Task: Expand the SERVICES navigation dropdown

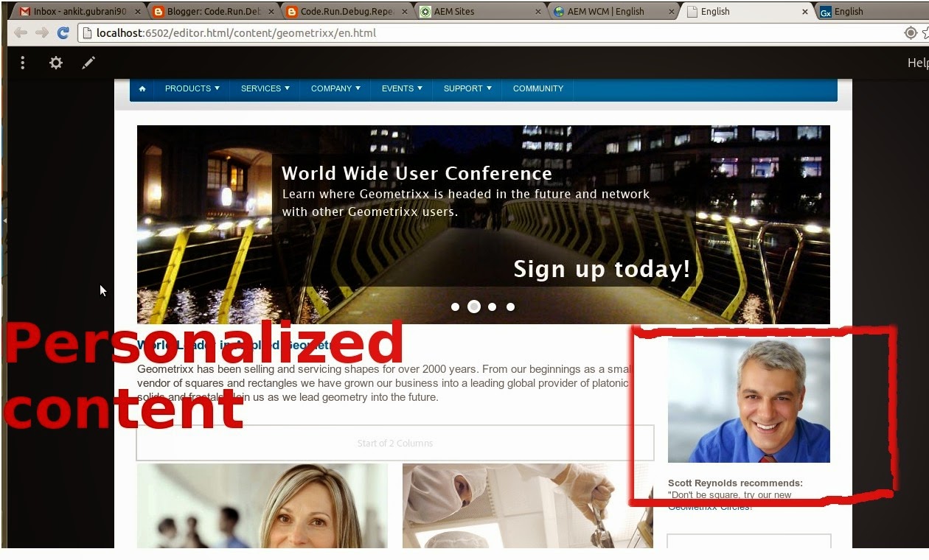Action: 265,88
